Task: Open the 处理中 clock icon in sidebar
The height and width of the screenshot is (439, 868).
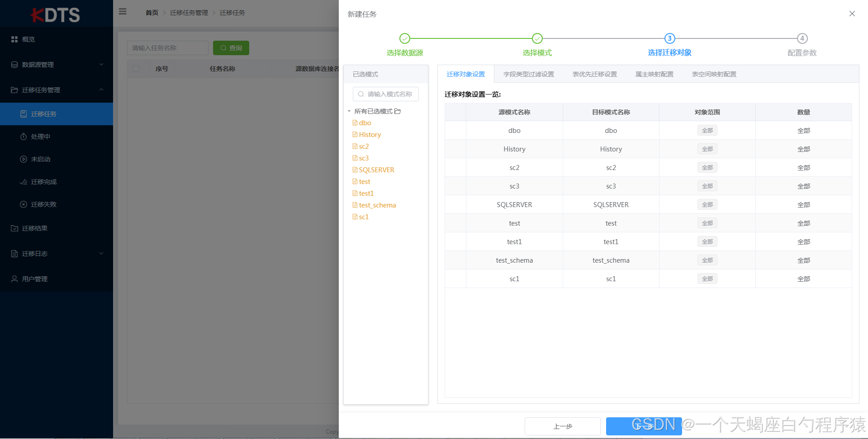Action: click(24, 137)
